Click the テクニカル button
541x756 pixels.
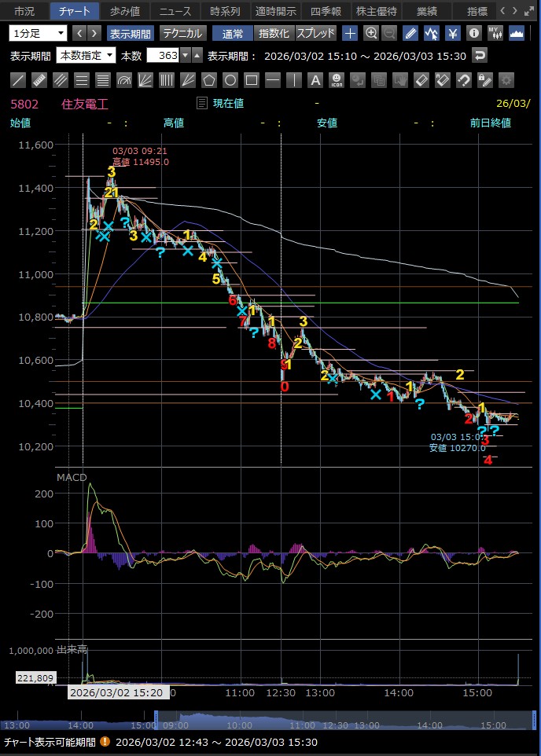[183, 34]
